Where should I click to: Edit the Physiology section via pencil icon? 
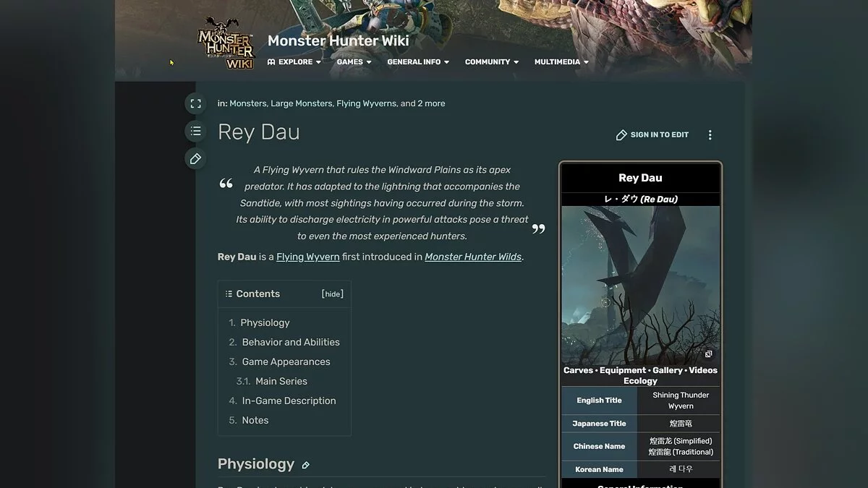click(x=305, y=466)
